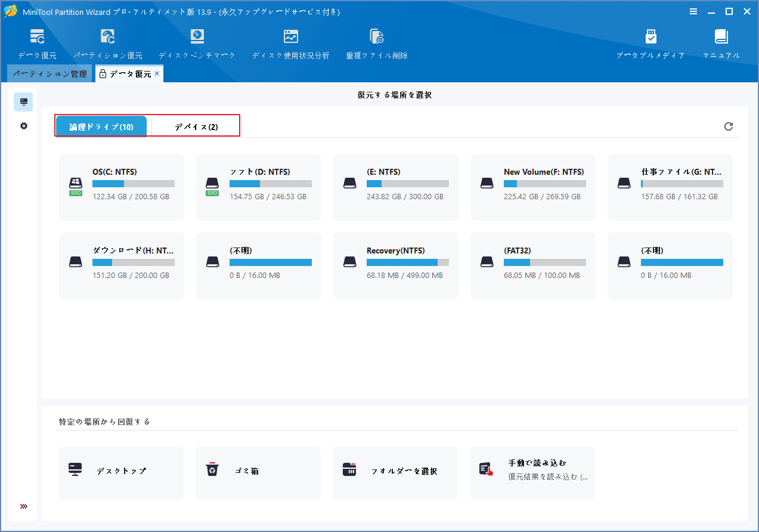Open ディスク使用状況分析 tool
Screen dimensions: 759x532
click(290, 44)
